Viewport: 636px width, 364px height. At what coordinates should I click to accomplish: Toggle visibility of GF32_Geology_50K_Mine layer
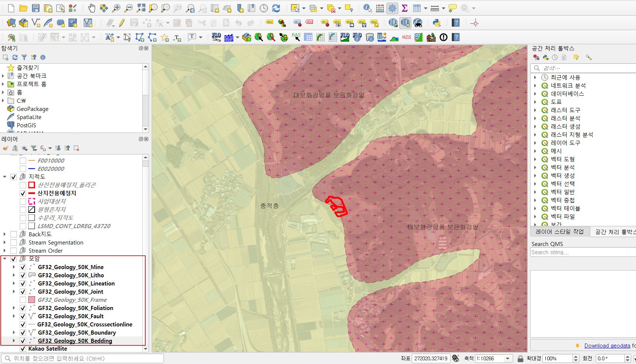point(23,267)
